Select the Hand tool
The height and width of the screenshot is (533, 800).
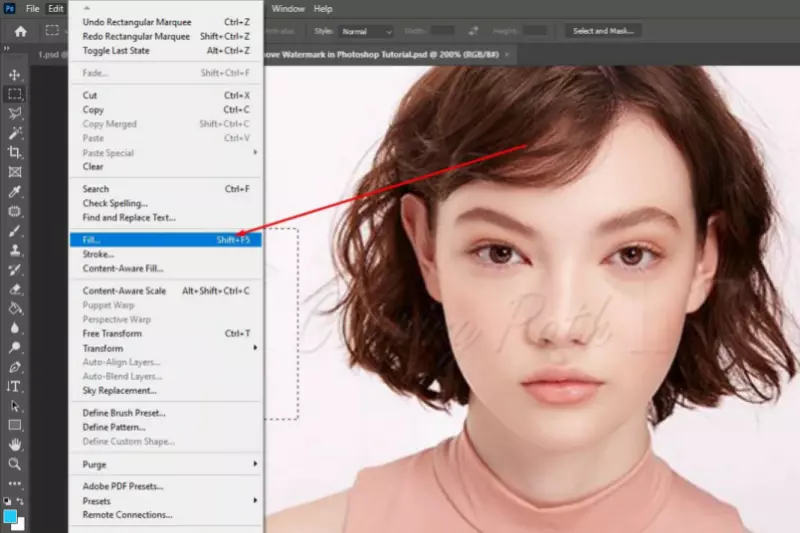14,445
